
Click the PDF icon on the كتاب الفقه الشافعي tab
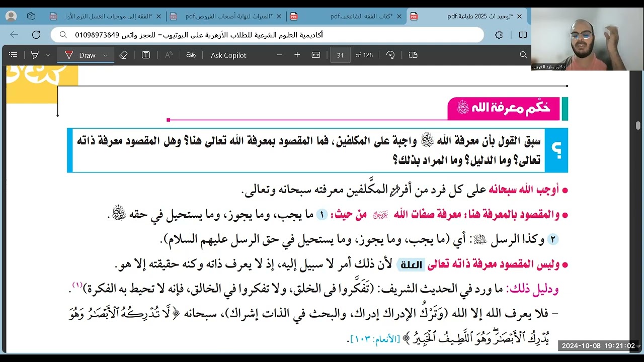coord(294,16)
